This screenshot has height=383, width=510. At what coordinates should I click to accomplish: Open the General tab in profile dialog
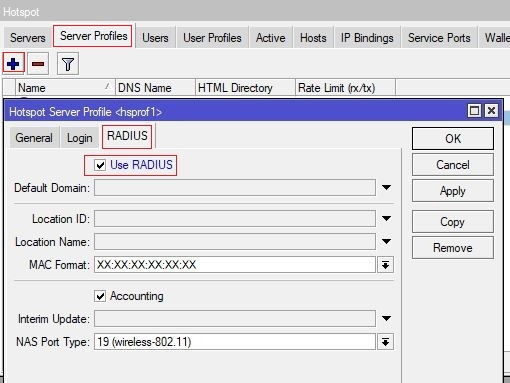[x=34, y=138]
